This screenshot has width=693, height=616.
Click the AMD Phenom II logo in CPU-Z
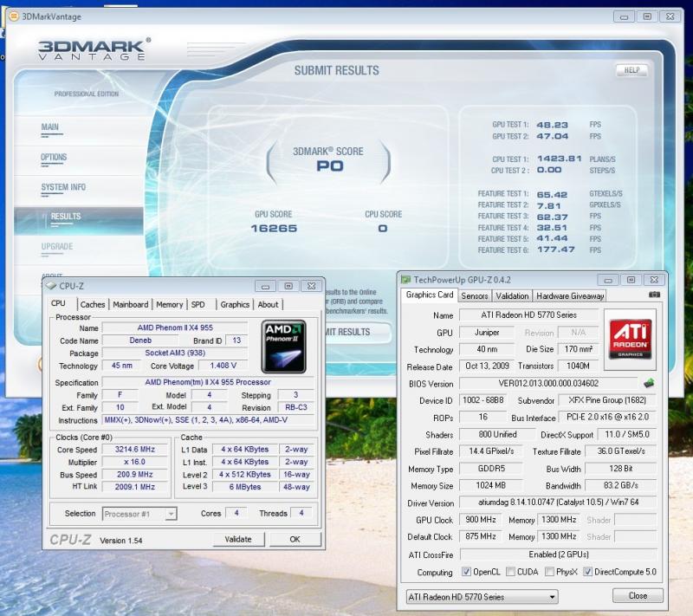[x=284, y=347]
